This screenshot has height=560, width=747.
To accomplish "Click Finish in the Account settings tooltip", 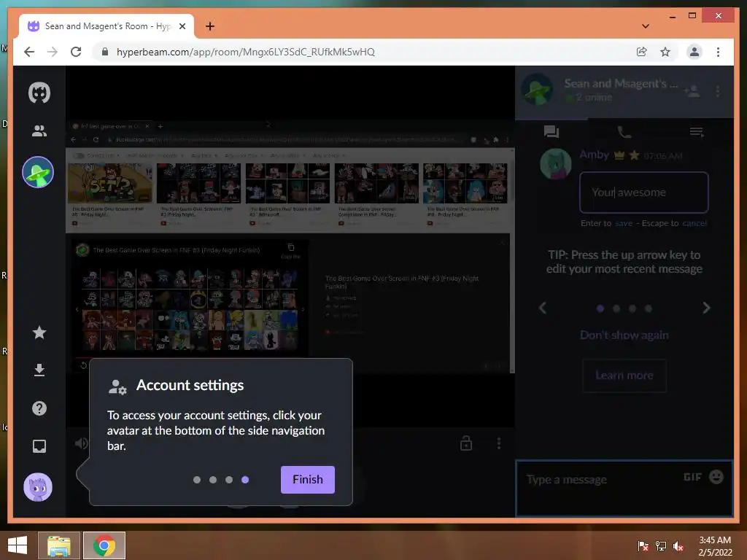I will click(307, 480).
